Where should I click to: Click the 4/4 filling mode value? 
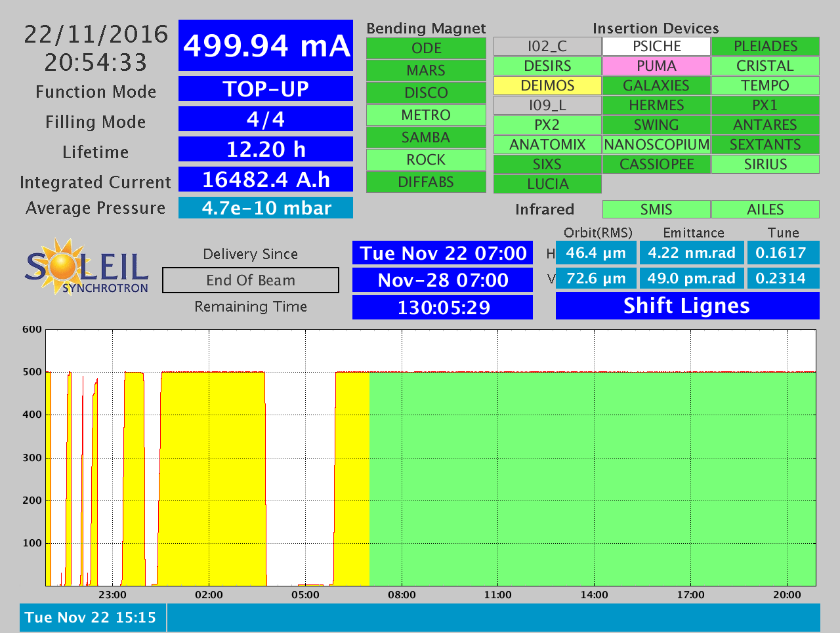266,119
